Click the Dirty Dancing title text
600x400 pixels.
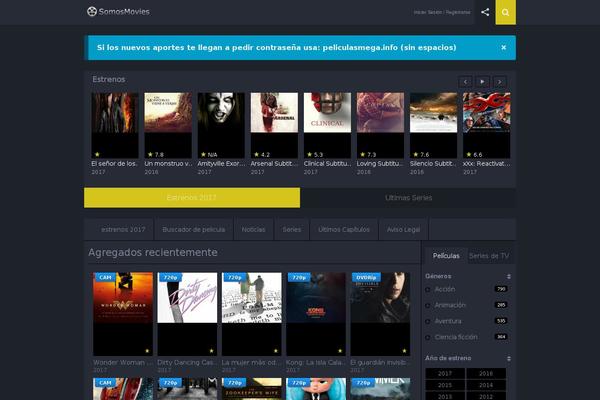(187, 362)
